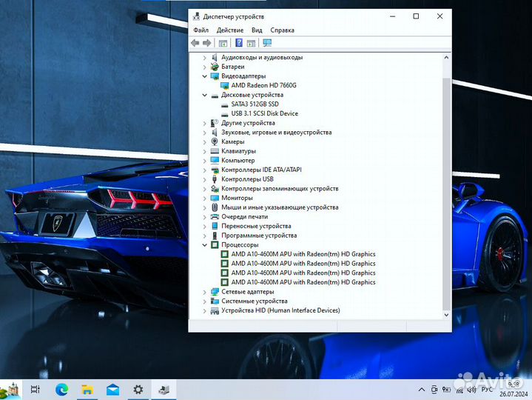This screenshot has width=532, height=400.
Task: Show hidden tray icons chevron
Action: pyautogui.click(x=422, y=390)
